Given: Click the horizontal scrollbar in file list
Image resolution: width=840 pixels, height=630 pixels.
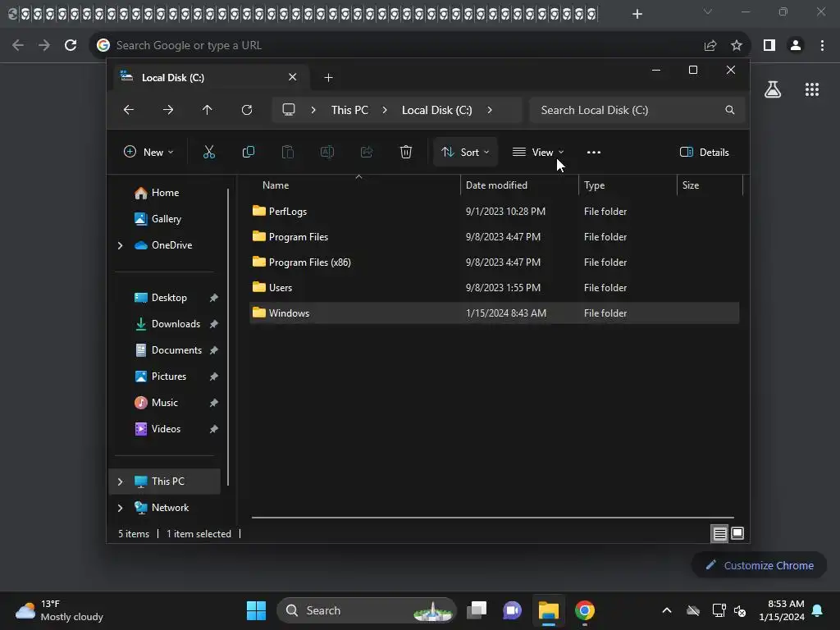Looking at the screenshot, I should point(492,518).
